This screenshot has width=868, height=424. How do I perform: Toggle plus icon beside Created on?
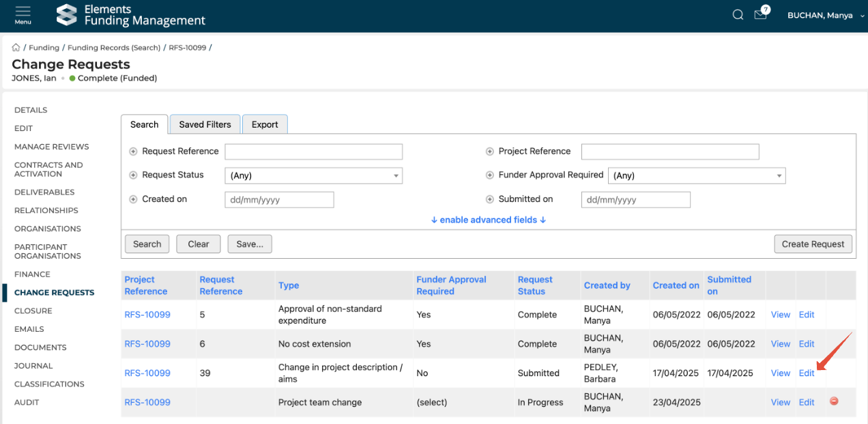(x=134, y=199)
